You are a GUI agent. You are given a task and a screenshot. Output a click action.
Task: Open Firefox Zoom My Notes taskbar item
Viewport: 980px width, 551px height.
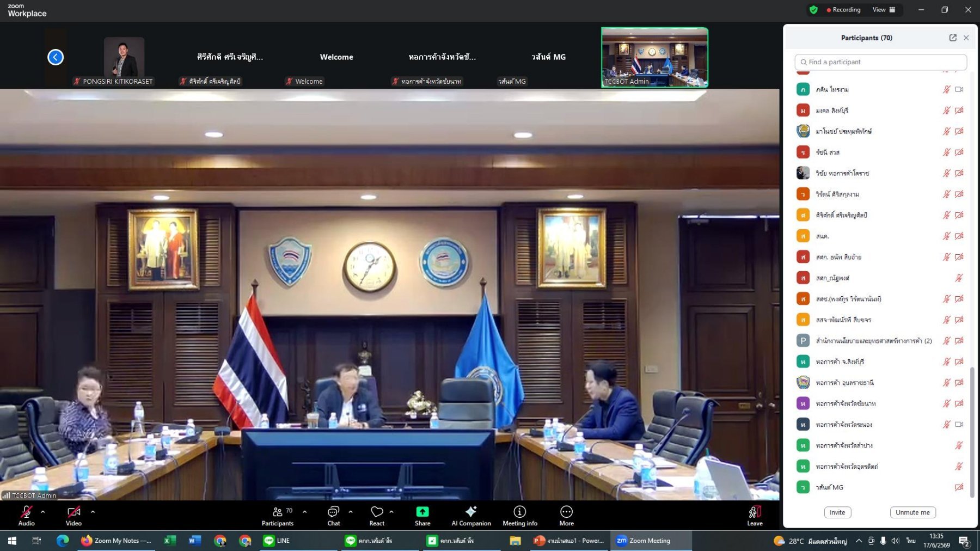coord(117,541)
